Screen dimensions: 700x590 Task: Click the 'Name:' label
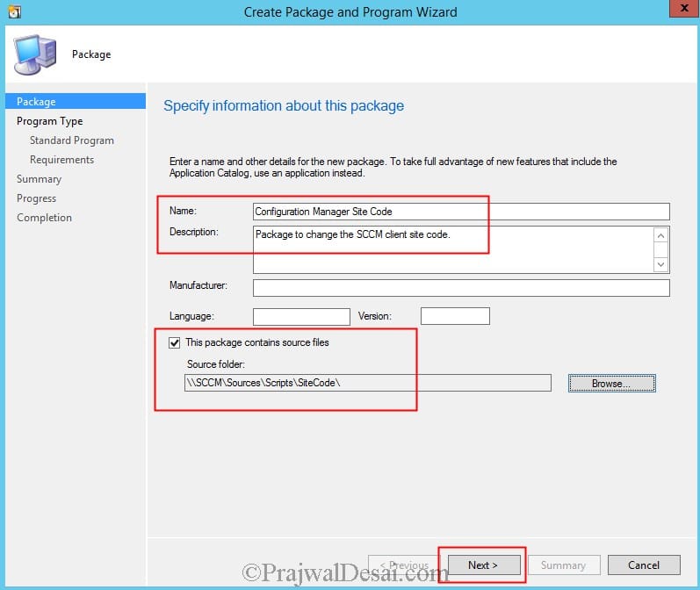click(183, 211)
